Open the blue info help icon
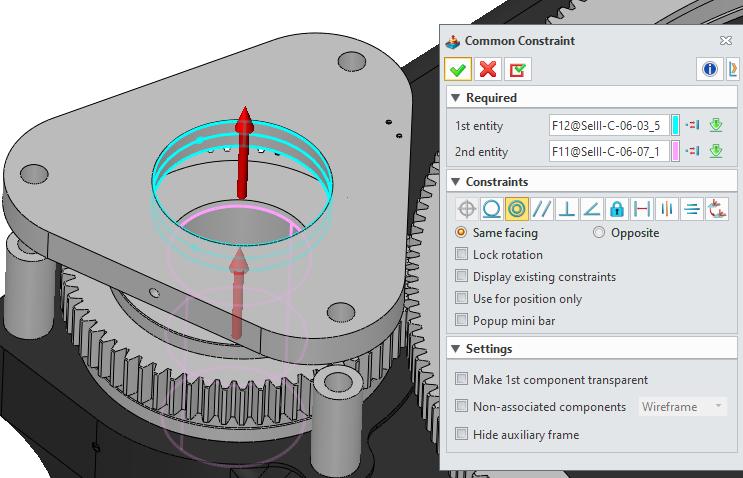The image size is (743, 478). click(x=710, y=69)
